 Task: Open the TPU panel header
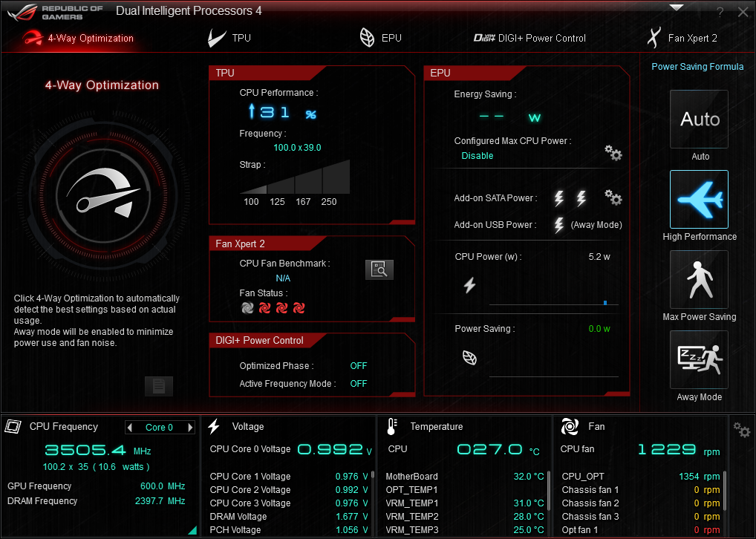point(267,73)
